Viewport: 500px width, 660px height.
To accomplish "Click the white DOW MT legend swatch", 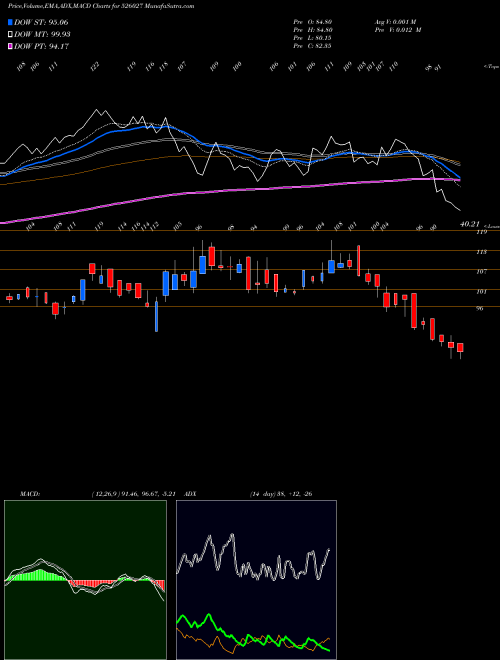I will (x=10, y=35).
